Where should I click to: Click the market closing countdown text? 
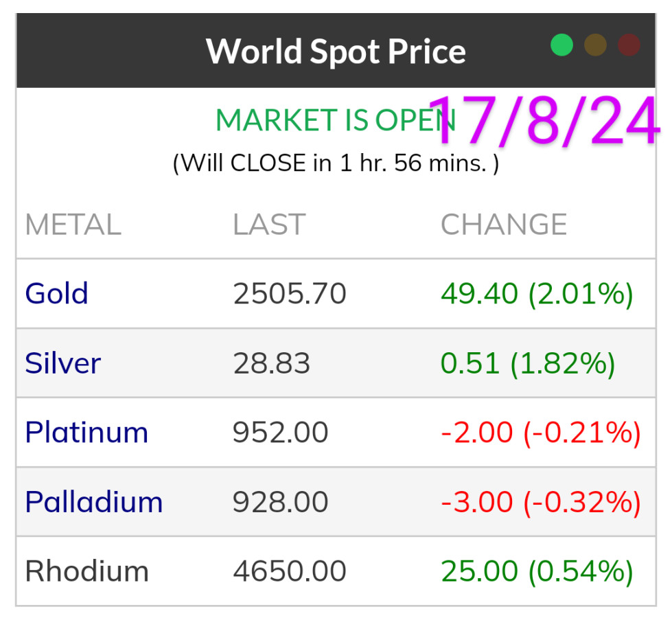point(336,163)
